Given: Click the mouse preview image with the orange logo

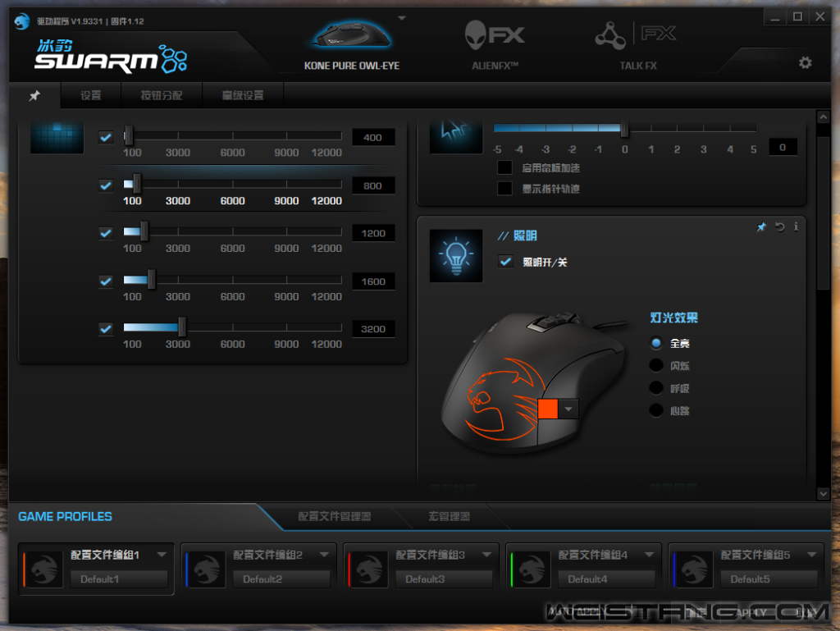Looking at the screenshot, I should pos(536,383).
